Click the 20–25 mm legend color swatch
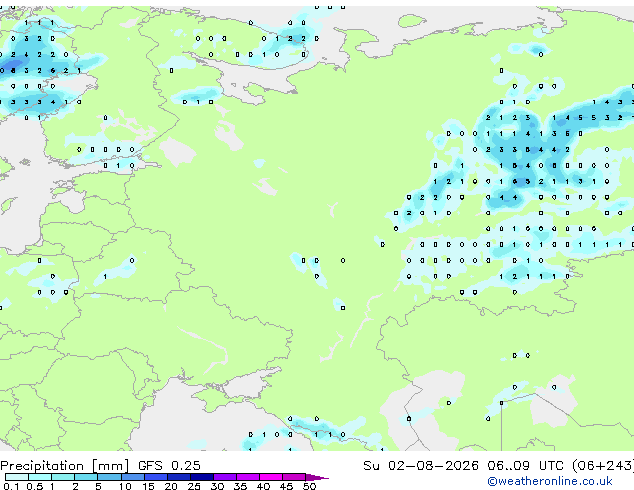This screenshot has height=490, width=634. [178, 477]
